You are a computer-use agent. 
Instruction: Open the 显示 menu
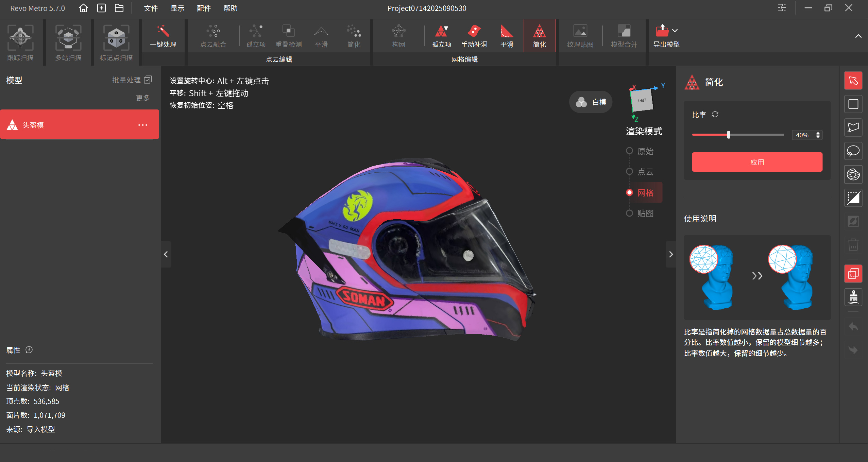click(177, 8)
